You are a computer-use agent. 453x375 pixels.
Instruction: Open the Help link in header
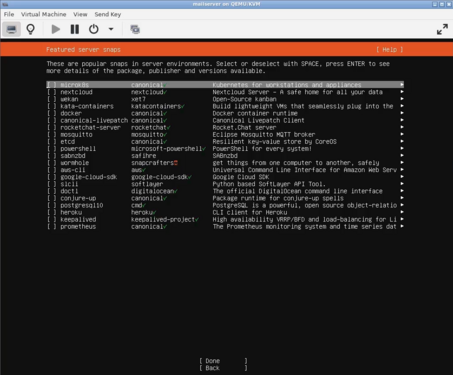389,50
